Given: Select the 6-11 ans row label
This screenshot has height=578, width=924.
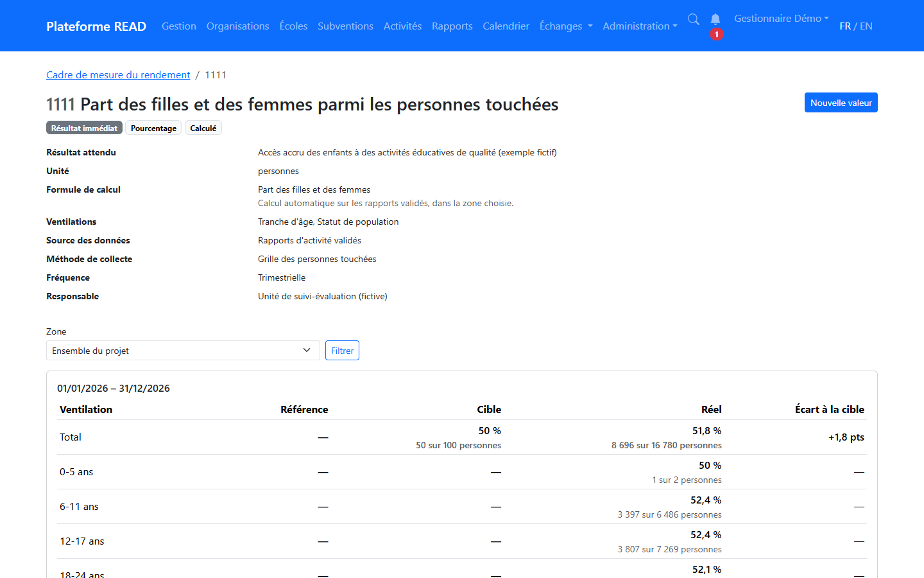Looking at the screenshot, I should point(79,507).
